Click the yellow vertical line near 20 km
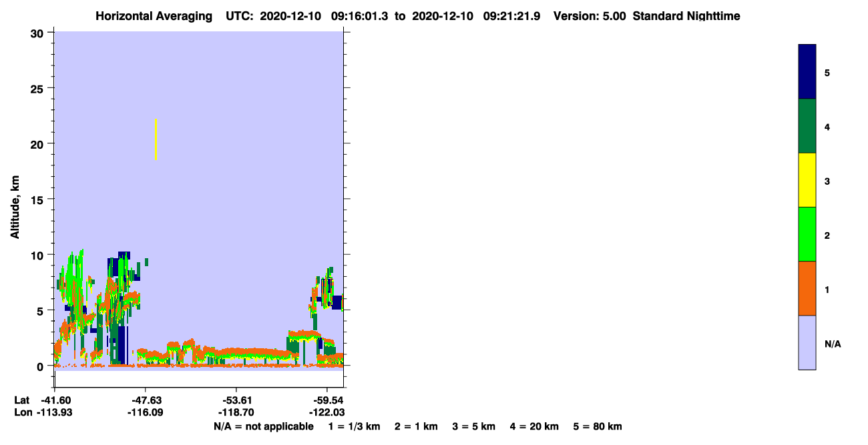The width and height of the screenshot is (868, 445). [x=156, y=139]
